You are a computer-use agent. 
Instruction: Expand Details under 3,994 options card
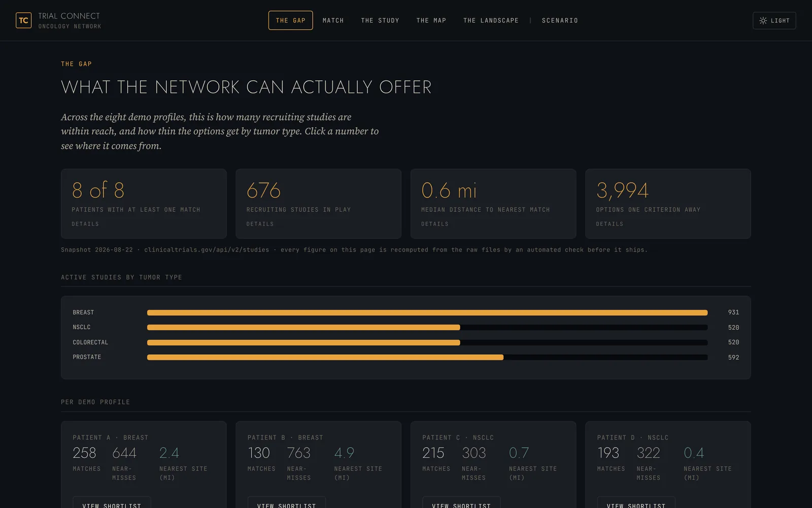pos(610,224)
